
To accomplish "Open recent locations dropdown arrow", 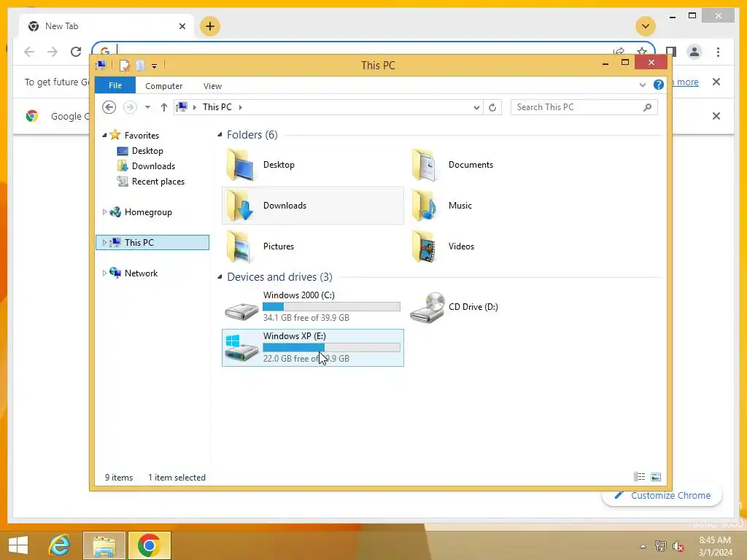I will (147, 107).
